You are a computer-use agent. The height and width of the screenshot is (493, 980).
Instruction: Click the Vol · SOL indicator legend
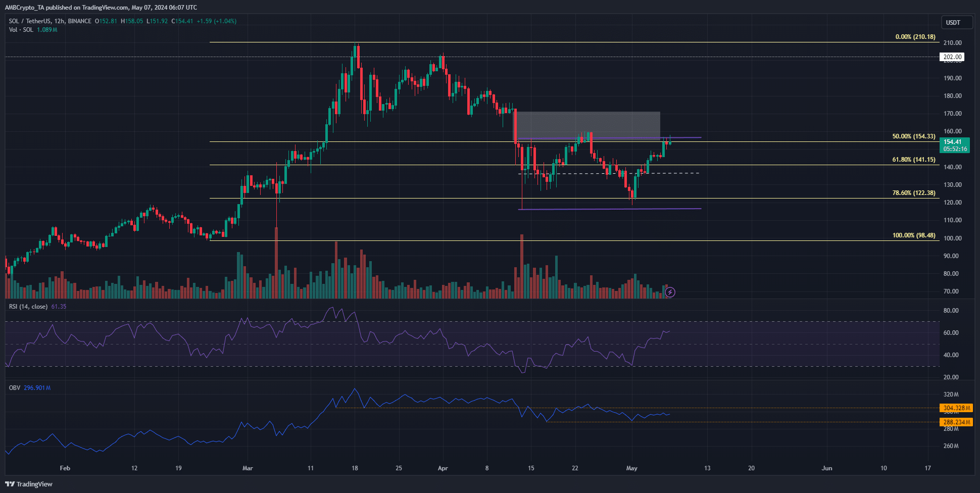(x=21, y=30)
